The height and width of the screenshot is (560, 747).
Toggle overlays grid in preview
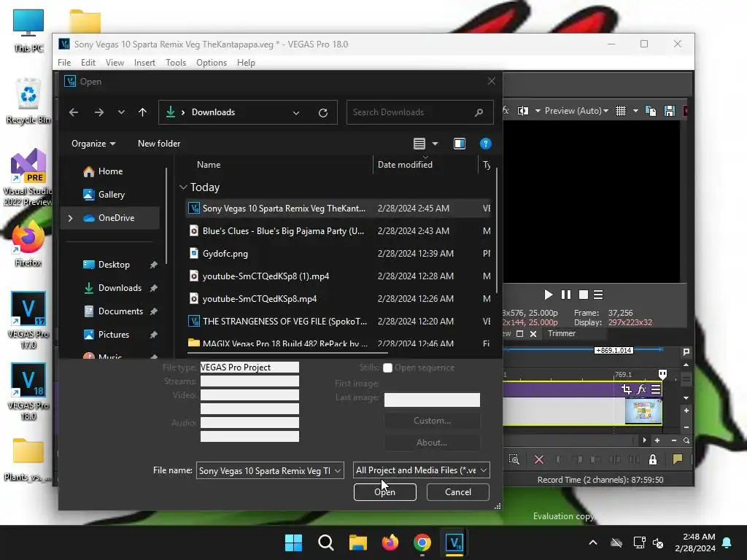(x=621, y=111)
